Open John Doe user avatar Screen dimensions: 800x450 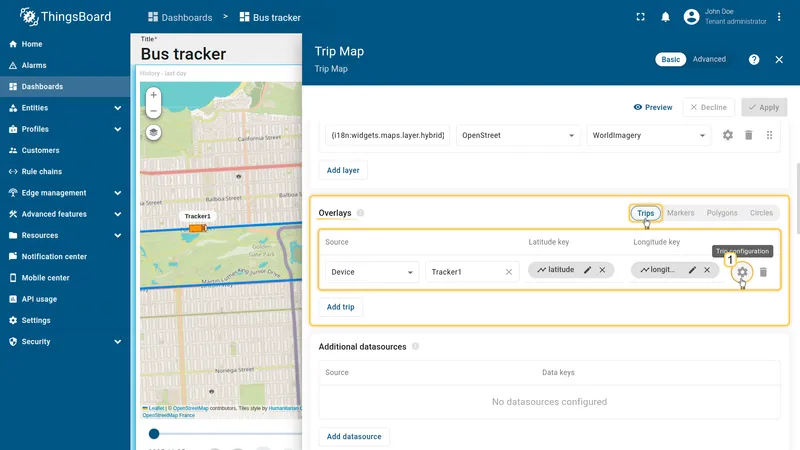(691, 17)
